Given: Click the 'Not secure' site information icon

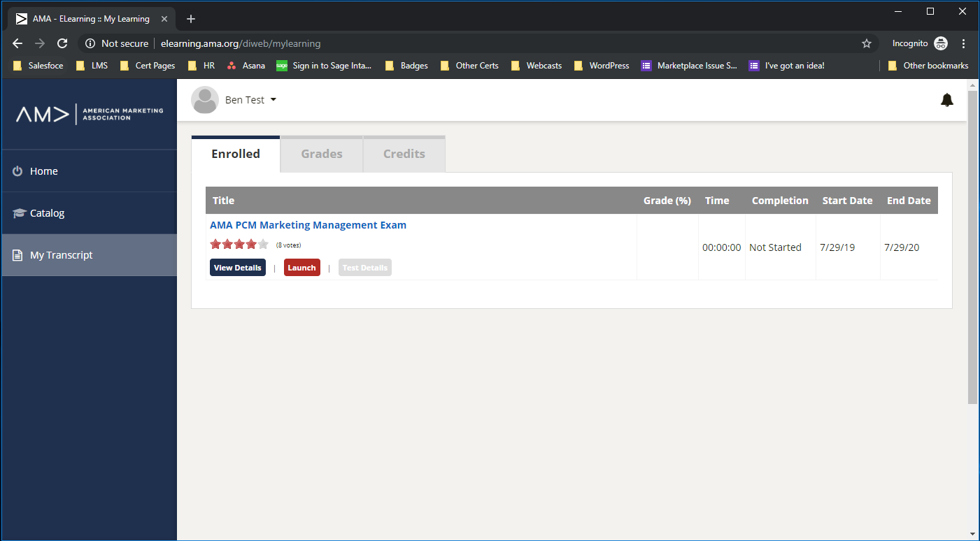Looking at the screenshot, I should (x=90, y=43).
